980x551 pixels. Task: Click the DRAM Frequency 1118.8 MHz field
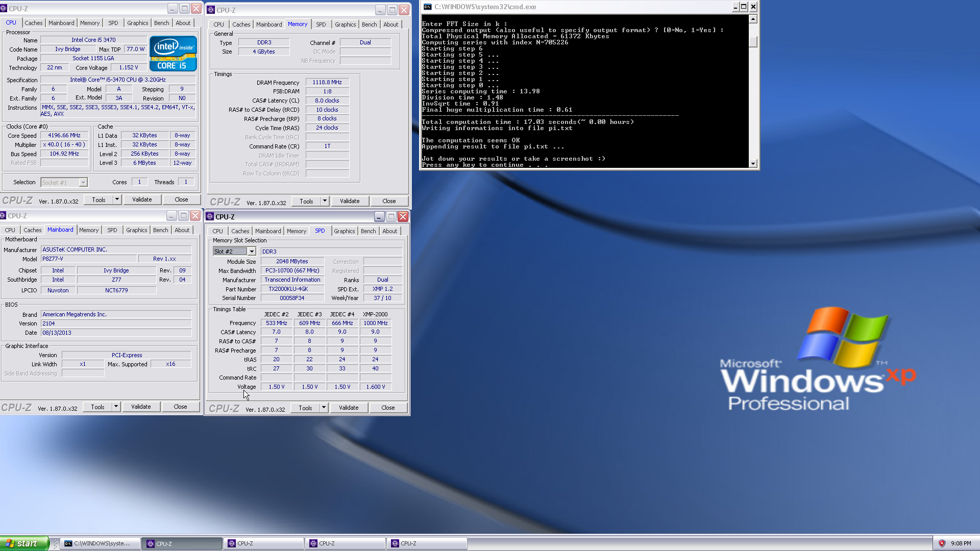tap(327, 82)
